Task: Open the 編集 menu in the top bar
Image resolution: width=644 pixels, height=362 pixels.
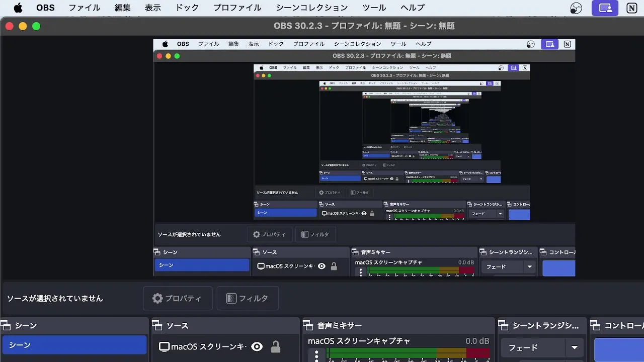Action: click(123, 8)
